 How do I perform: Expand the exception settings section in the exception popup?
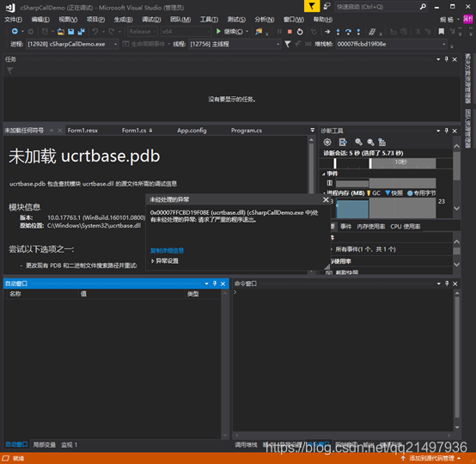point(165,261)
